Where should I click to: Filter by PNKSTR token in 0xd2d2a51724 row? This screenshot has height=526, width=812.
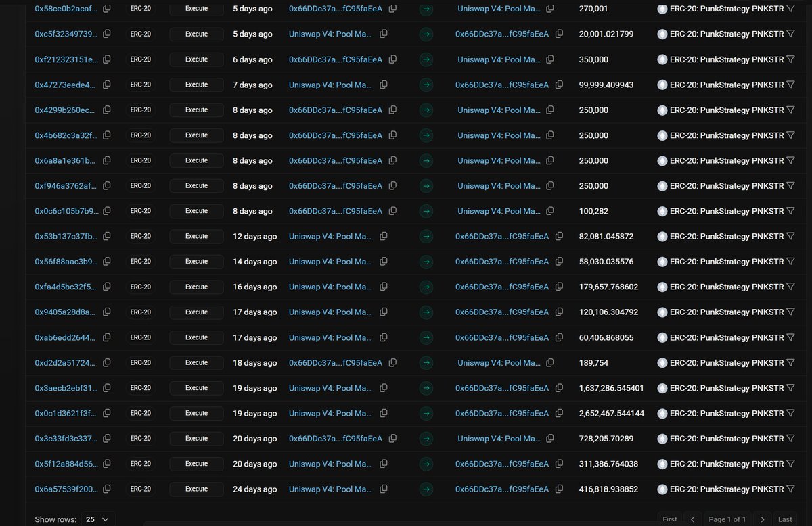click(x=790, y=362)
